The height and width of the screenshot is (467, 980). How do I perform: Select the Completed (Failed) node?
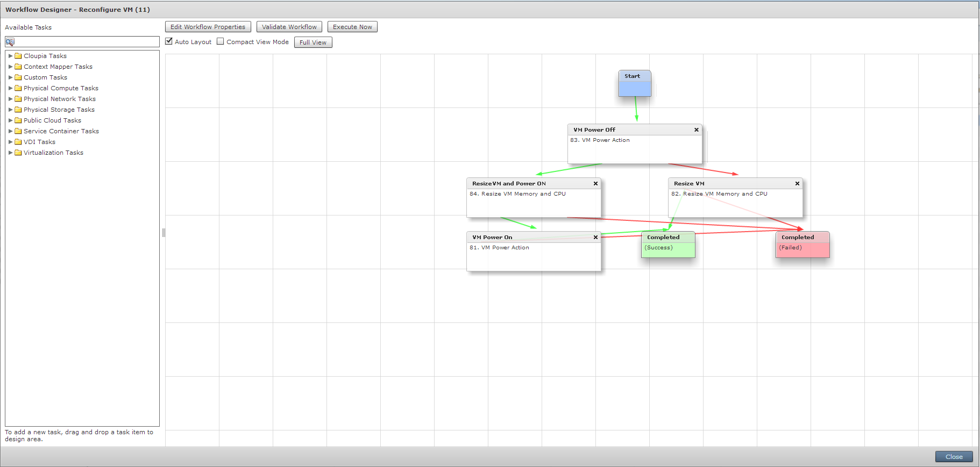coord(803,245)
